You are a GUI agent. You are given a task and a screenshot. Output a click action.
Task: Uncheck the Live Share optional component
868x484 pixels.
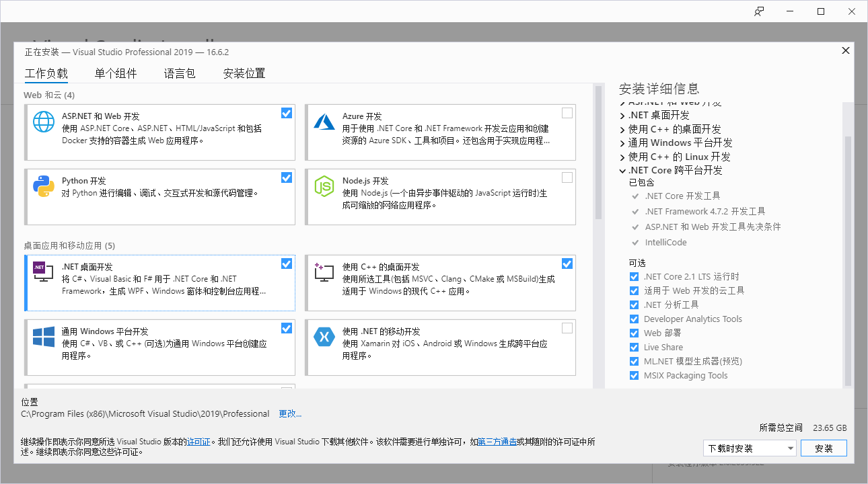634,348
